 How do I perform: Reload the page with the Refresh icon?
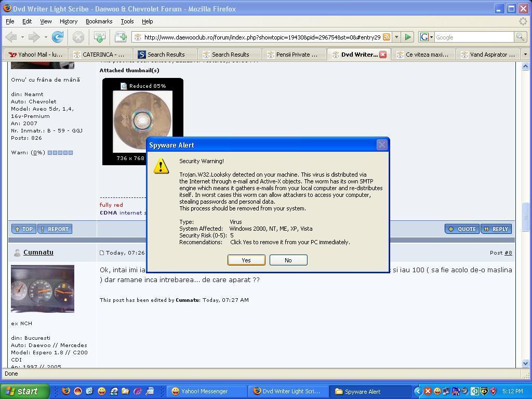(58, 37)
